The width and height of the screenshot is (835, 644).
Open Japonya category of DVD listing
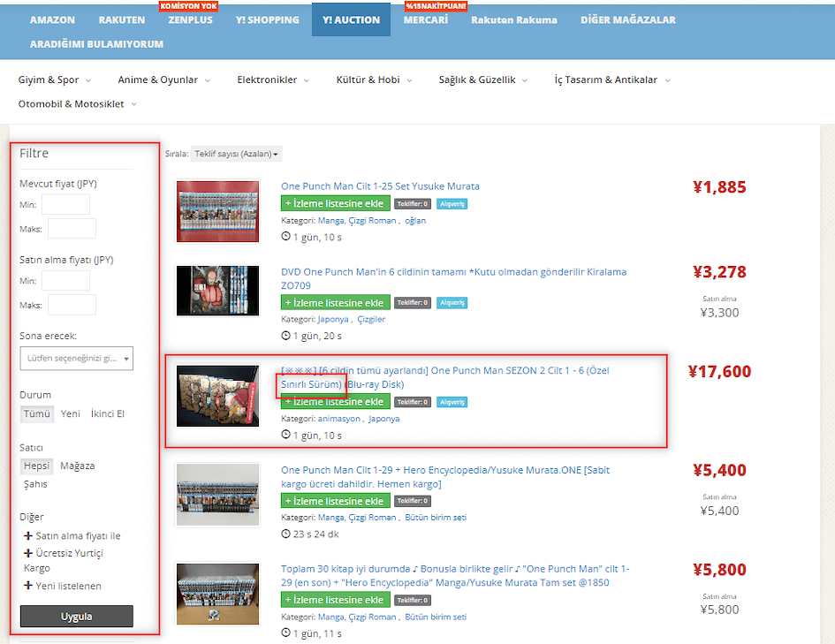pos(333,319)
